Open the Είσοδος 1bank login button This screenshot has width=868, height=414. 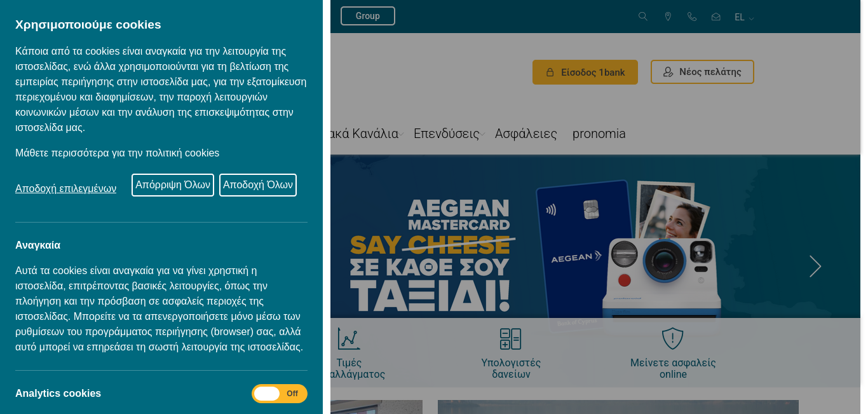coord(585,72)
